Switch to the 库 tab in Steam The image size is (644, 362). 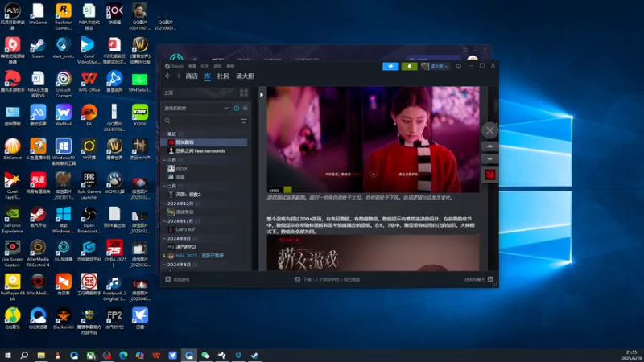(208, 76)
